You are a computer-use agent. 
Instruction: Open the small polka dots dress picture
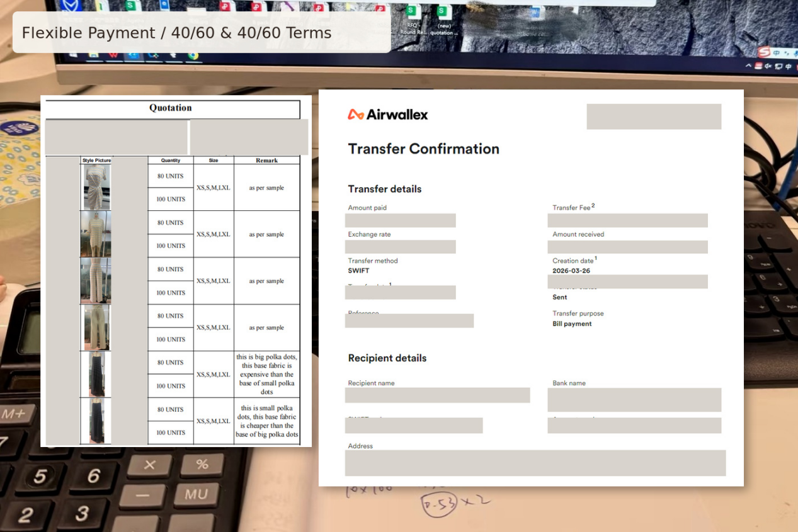(97, 421)
